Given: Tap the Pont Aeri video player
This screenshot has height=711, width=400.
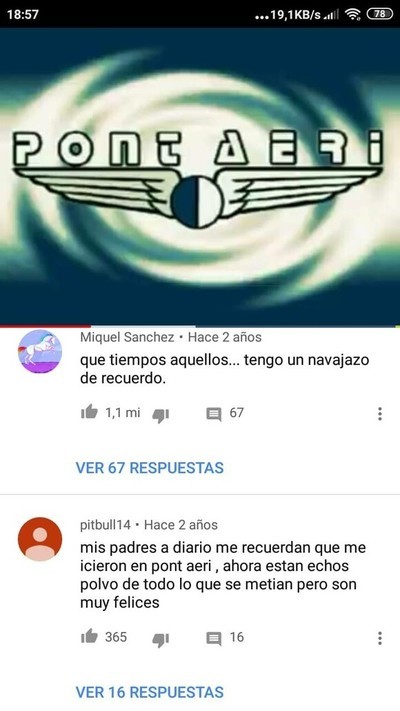Looking at the screenshot, I should click(200, 176).
